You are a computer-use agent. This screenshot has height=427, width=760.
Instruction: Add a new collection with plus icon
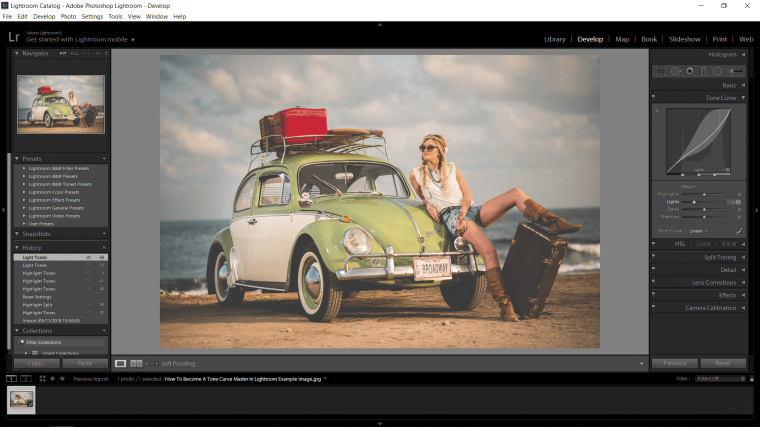click(x=104, y=331)
